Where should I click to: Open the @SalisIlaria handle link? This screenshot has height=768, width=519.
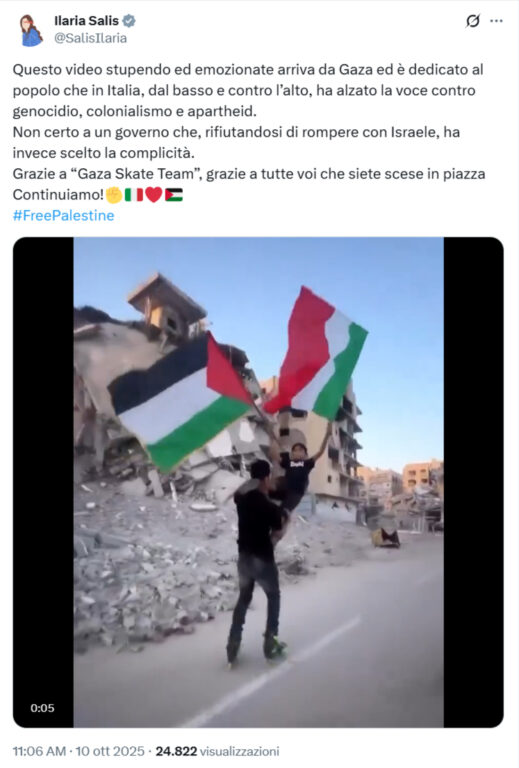click(90, 38)
